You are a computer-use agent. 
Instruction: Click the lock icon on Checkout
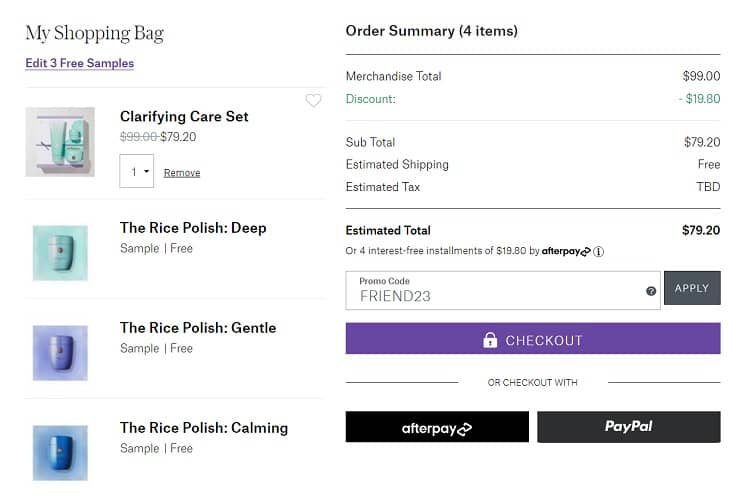(490, 340)
